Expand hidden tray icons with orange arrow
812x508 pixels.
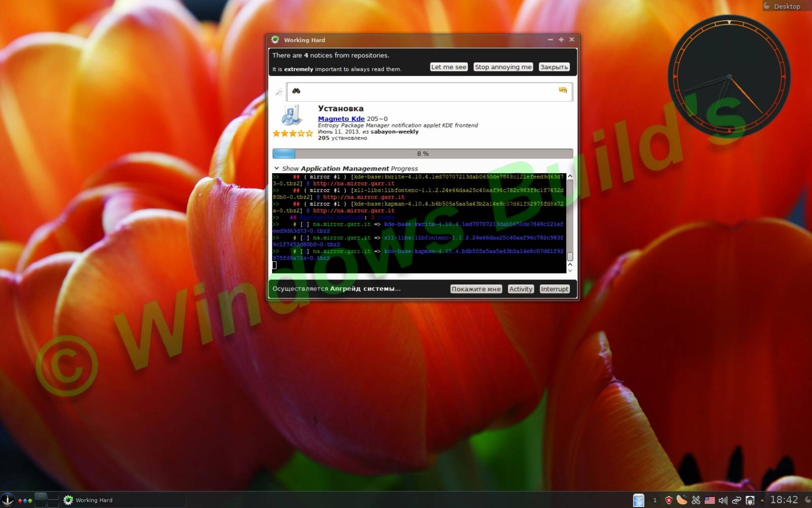pos(762,500)
